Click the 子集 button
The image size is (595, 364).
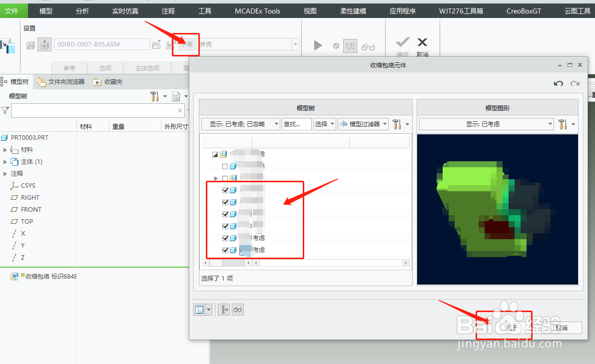pos(186,44)
